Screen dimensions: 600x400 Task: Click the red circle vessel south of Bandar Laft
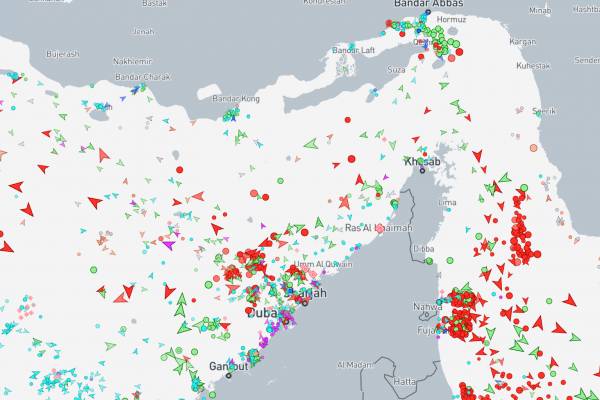(x=349, y=119)
